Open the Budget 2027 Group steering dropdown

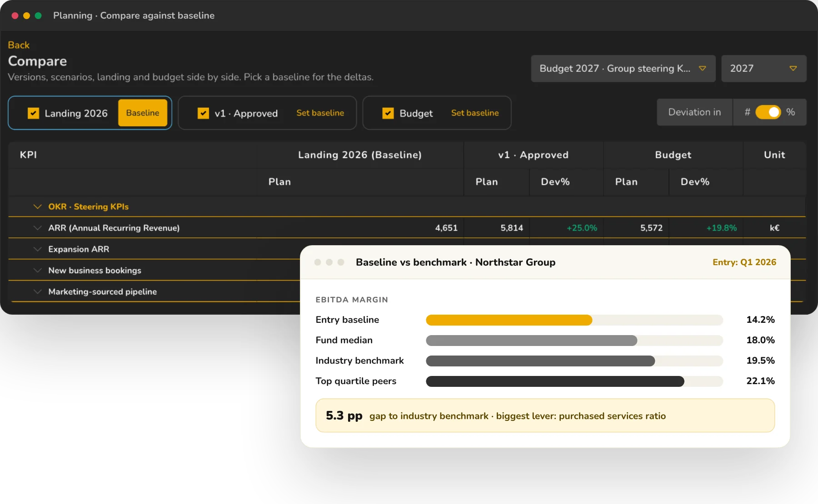click(623, 69)
